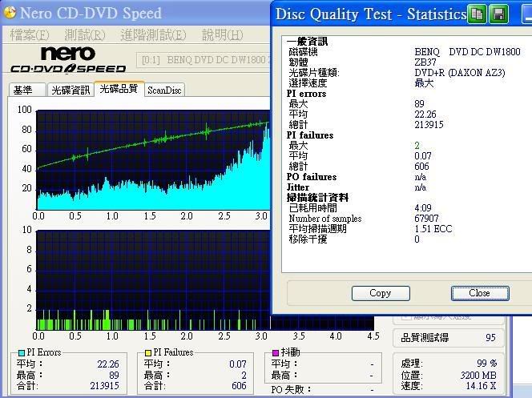Open the 說明(H) menu
Screen dimensions: 532x398
(x=223, y=34)
